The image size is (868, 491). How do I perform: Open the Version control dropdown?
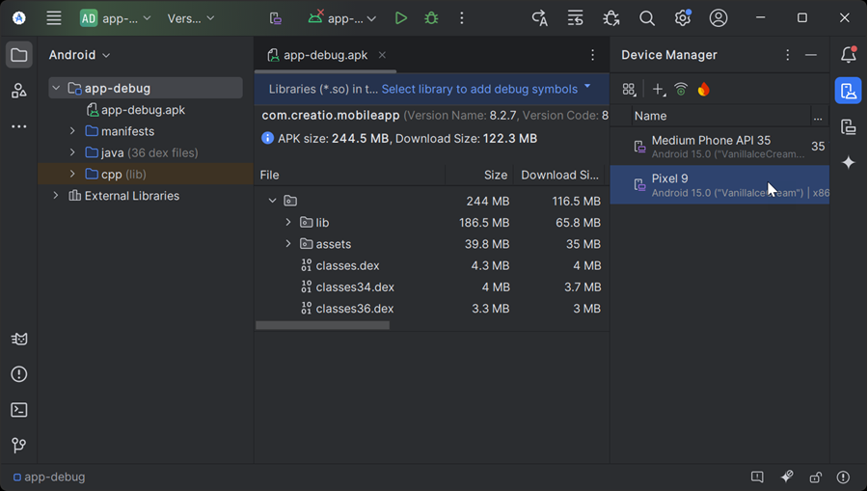pos(191,18)
